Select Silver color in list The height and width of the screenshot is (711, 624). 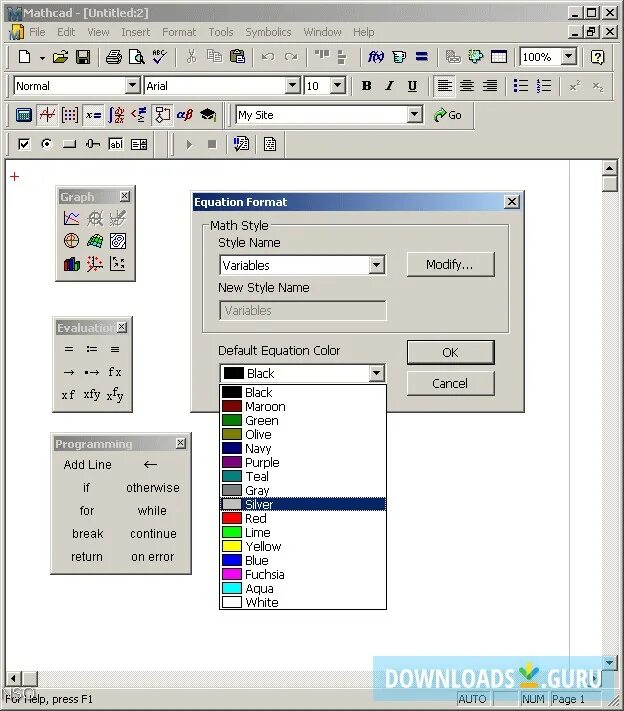pyautogui.click(x=303, y=504)
